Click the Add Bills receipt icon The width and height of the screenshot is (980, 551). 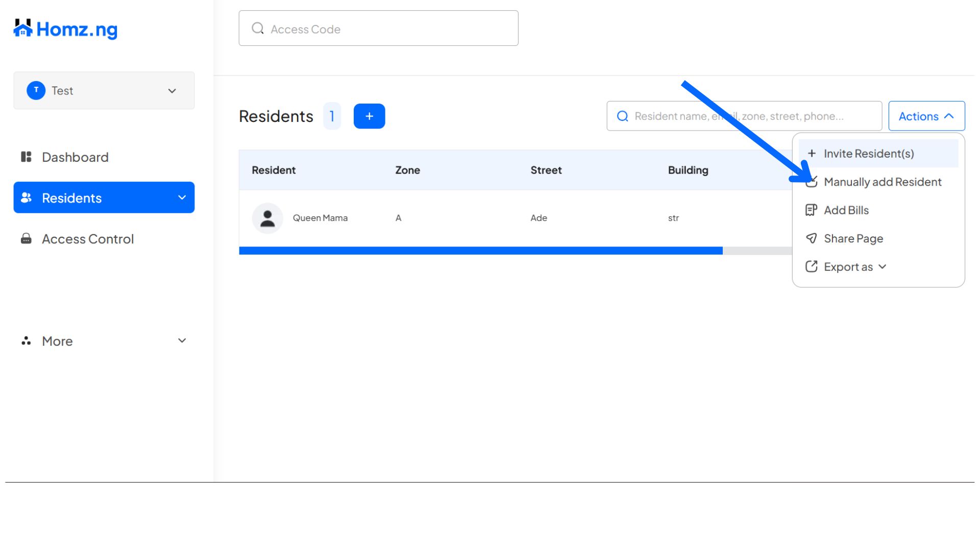tap(811, 210)
